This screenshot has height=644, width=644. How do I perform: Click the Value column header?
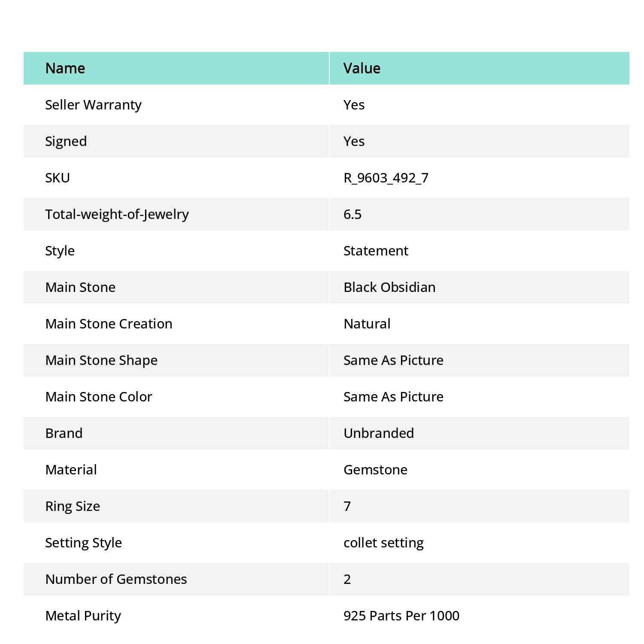(x=362, y=68)
